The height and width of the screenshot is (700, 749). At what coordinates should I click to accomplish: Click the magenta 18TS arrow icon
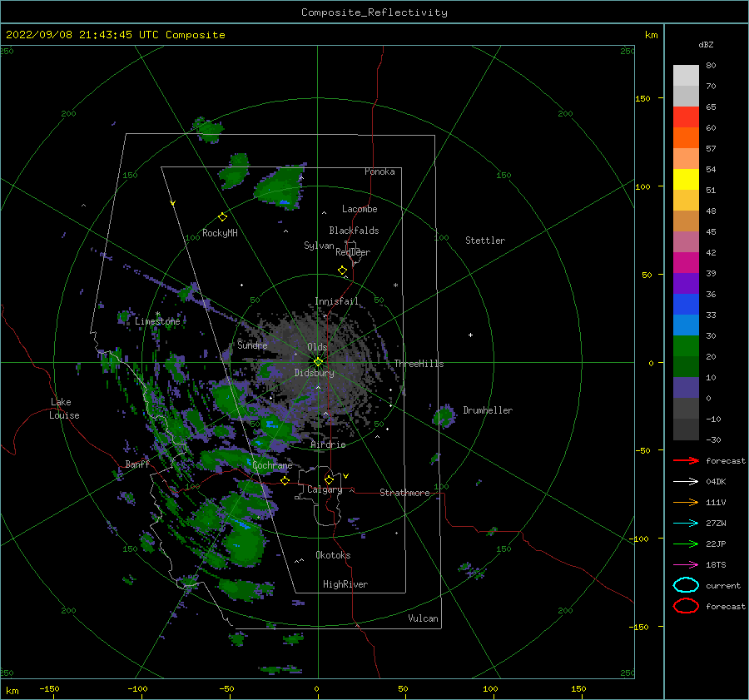pyautogui.click(x=686, y=565)
